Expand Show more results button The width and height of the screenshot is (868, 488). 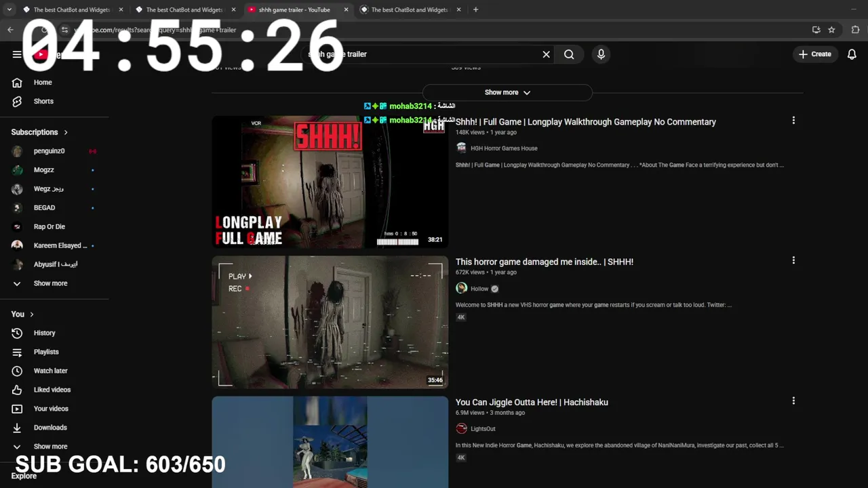pos(507,92)
